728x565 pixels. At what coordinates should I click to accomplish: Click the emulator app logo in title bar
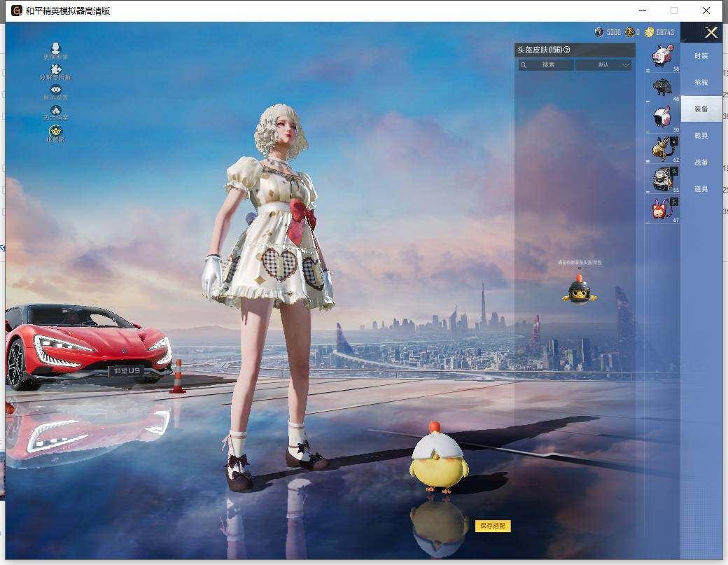click(16, 11)
